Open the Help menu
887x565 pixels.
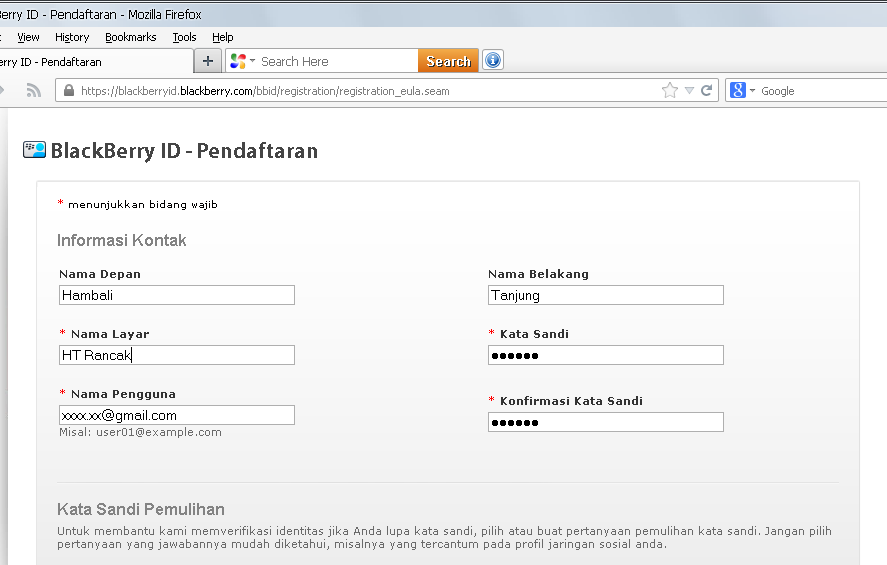tap(223, 37)
